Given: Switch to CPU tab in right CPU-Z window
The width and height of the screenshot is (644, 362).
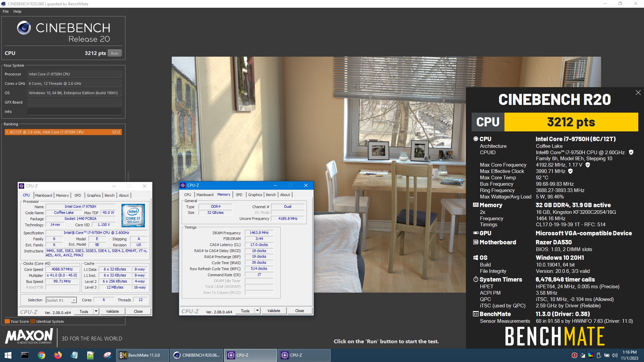Looking at the screenshot, I should point(188,195).
